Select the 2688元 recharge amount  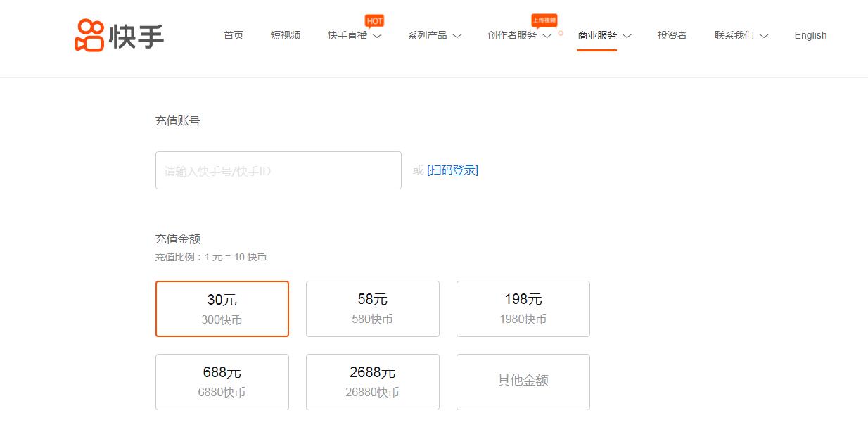click(x=372, y=381)
